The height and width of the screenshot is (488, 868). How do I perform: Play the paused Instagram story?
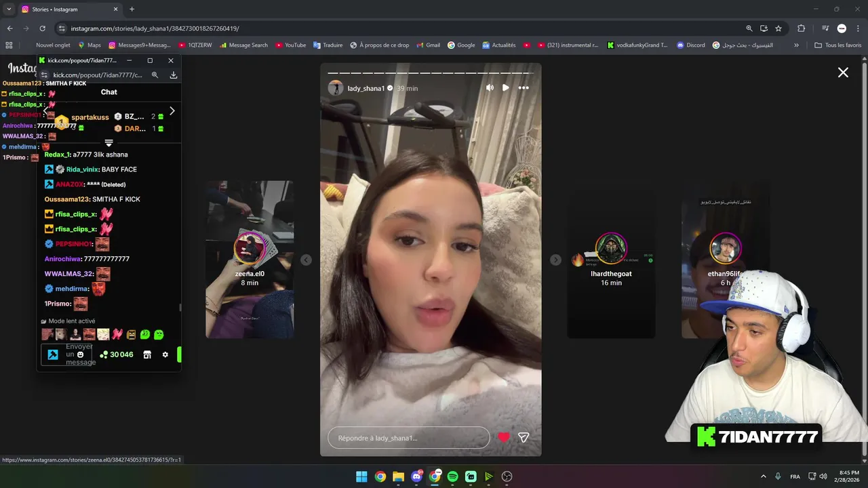[x=506, y=87]
